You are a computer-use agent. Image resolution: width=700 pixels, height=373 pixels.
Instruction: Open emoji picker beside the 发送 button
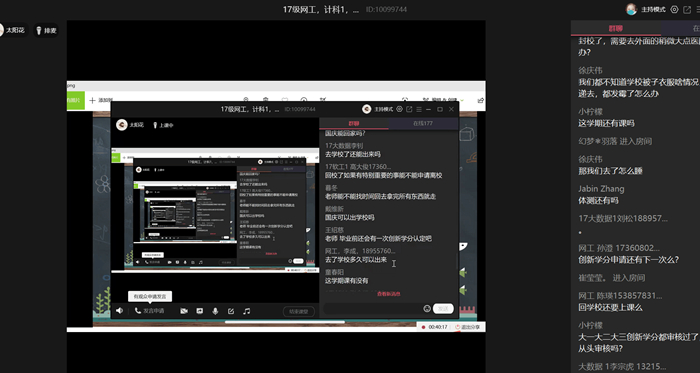(x=427, y=308)
